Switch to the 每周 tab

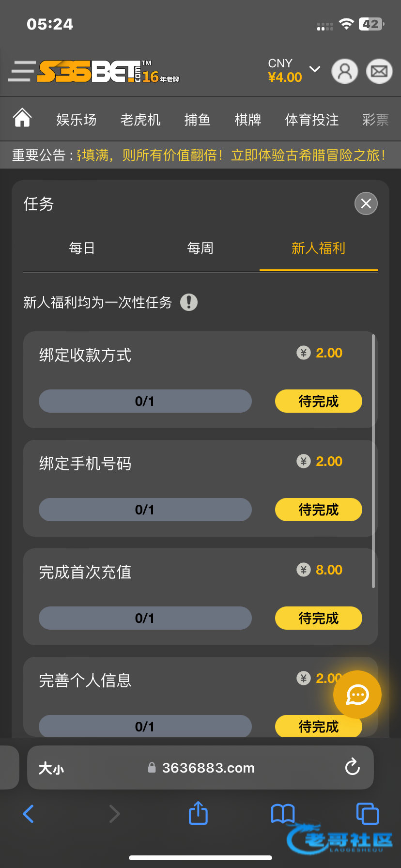(x=200, y=248)
